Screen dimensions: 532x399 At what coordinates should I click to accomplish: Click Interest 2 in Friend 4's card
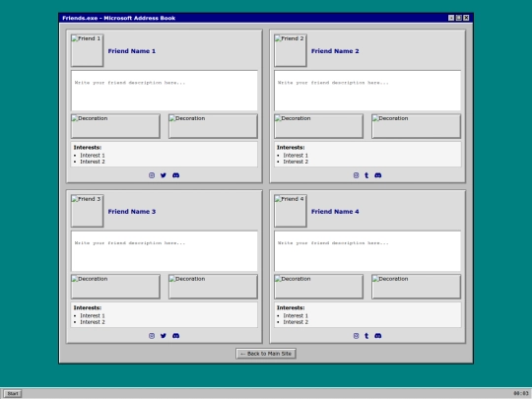pyautogui.click(x=296, y=322)
